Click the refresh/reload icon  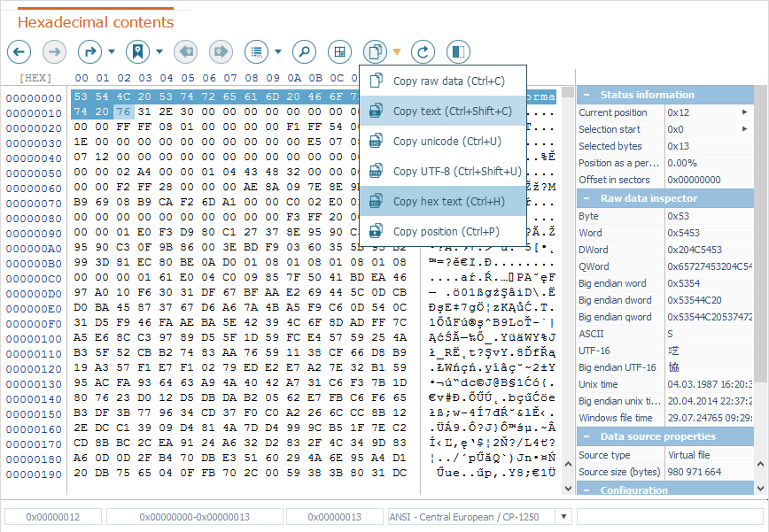pyautogui.click(x=423, y=51)
